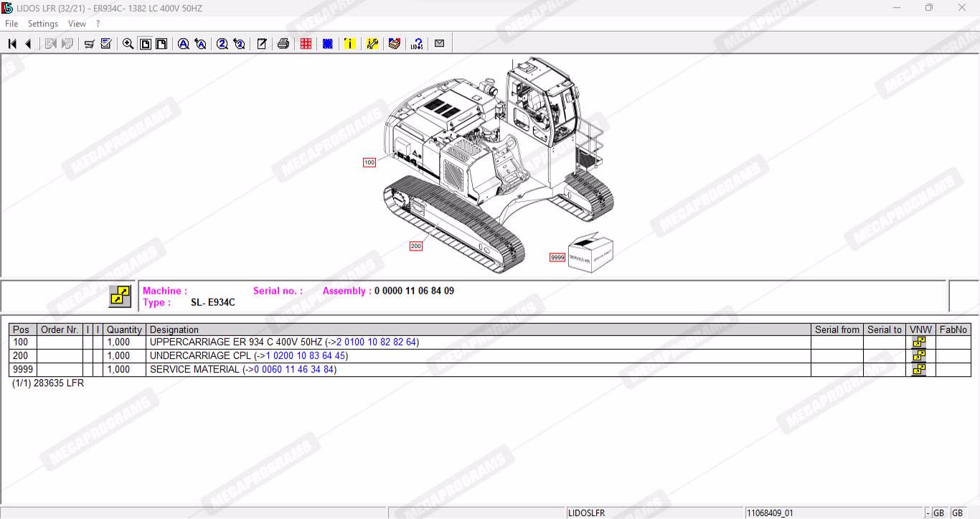Open the yellow wrench tools icon

(372, 44)
